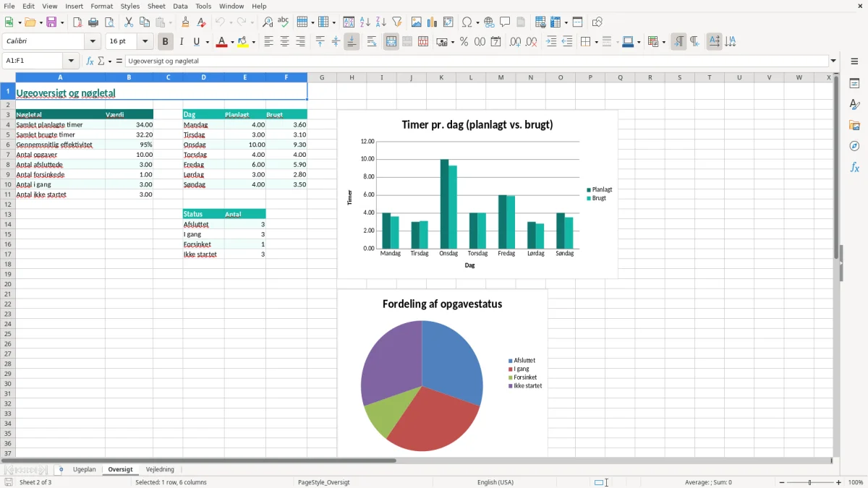Screen dimensions: 868x488
Task: Open the sidebar Functions fx icon
Action: [x=854, y=167]
